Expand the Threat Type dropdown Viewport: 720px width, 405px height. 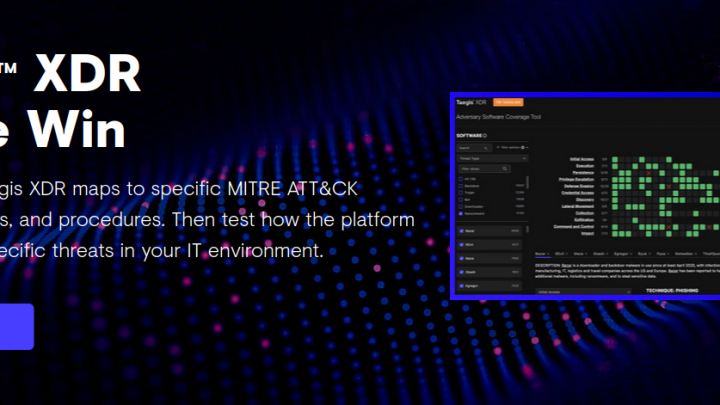click(493, 158)
